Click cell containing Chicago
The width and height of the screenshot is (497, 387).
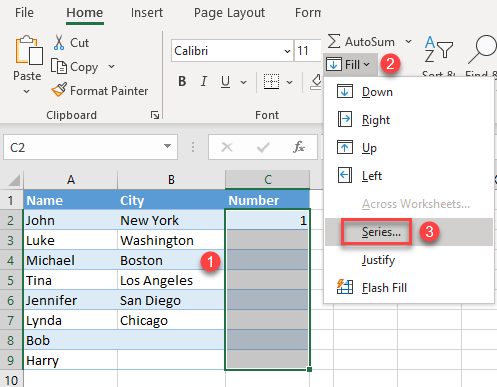pos(171,320)
